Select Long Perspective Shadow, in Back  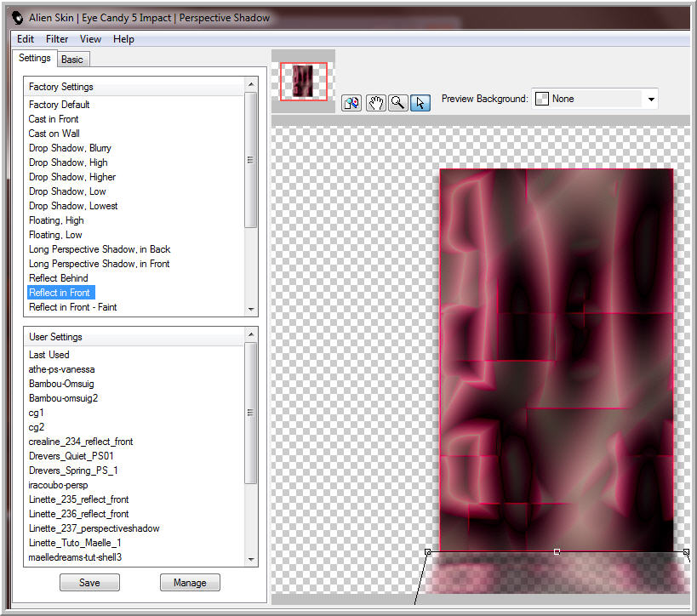[x=100, y=249]
